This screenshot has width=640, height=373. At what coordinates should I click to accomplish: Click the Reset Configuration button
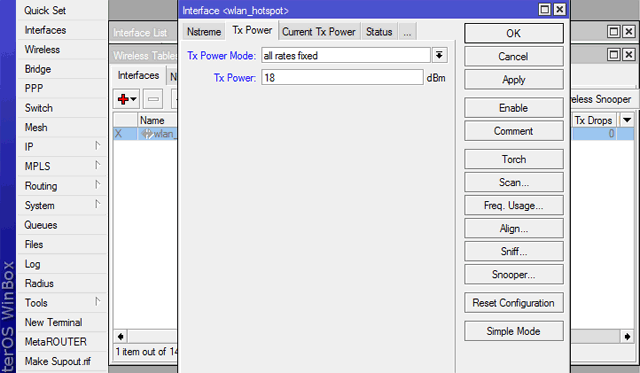pyautogui.click(x=513, y=303)
